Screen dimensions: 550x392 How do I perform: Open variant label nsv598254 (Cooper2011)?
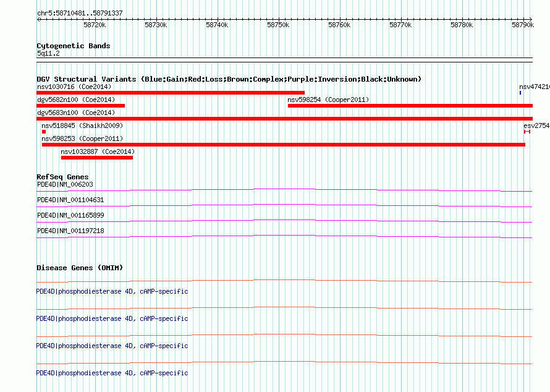[328, 100]
